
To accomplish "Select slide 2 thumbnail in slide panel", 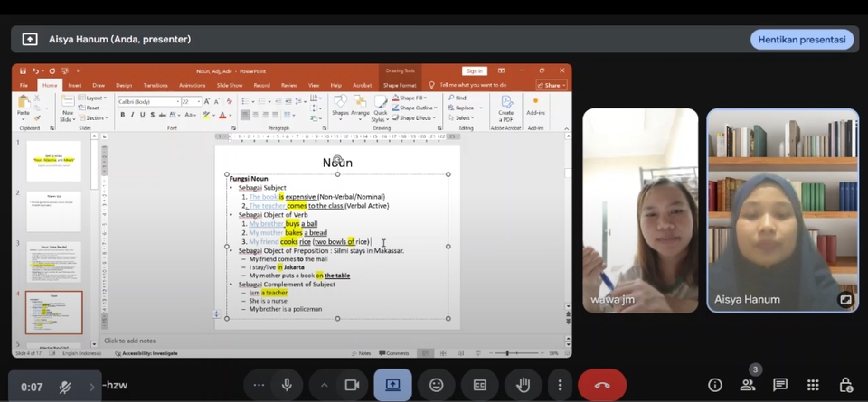I will coord(53,210).
